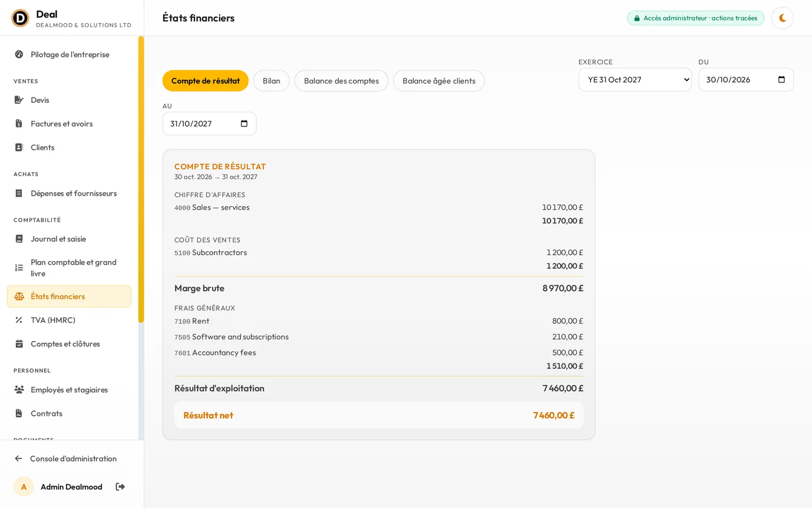Click the Plan comptable list icon
The image size is (812, 508).
click(x=19, y=268)
